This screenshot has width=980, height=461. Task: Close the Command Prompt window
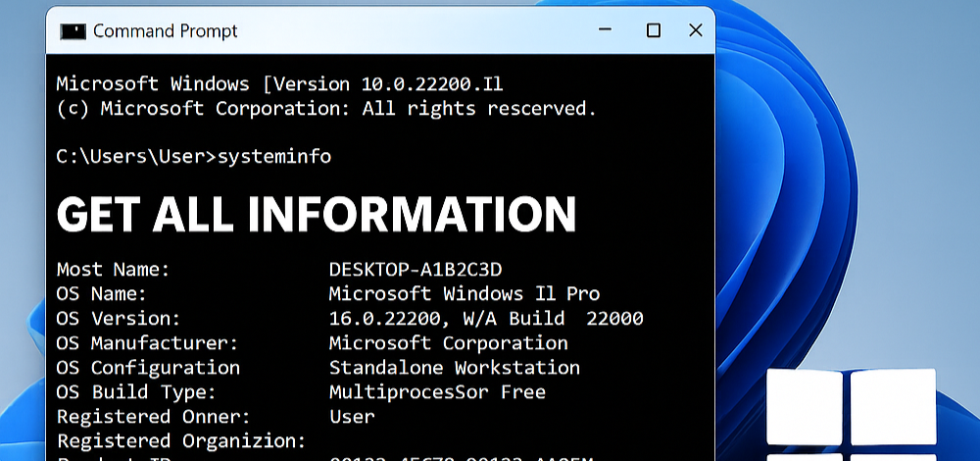(x=696, y=31)
